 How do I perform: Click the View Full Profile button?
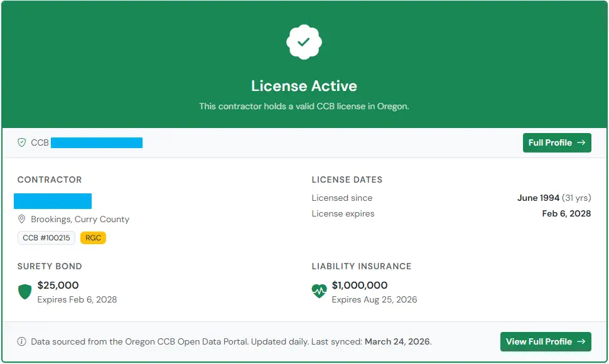[545, 341]
